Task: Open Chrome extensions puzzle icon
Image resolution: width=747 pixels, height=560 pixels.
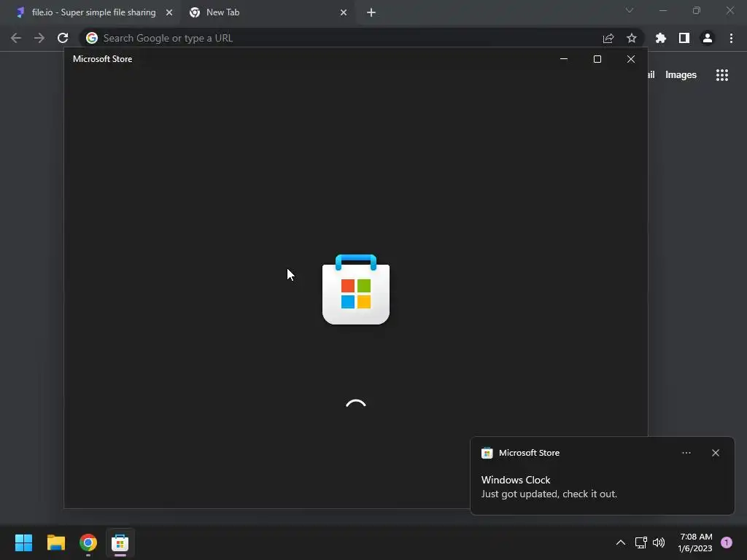Action: (x=661, y=38)
